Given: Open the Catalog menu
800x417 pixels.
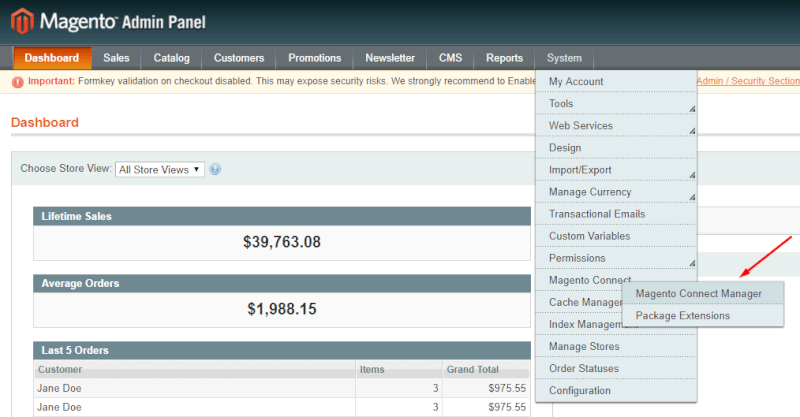Looking at the screenshot, I should coord(171,58).
